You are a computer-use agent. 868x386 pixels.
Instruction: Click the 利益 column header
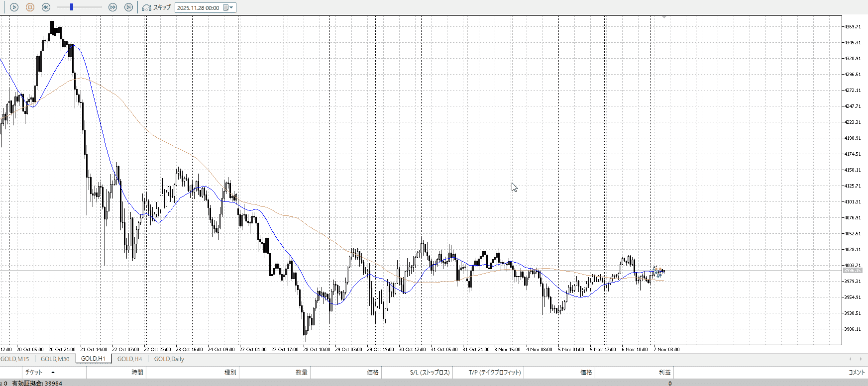[664, 372]
